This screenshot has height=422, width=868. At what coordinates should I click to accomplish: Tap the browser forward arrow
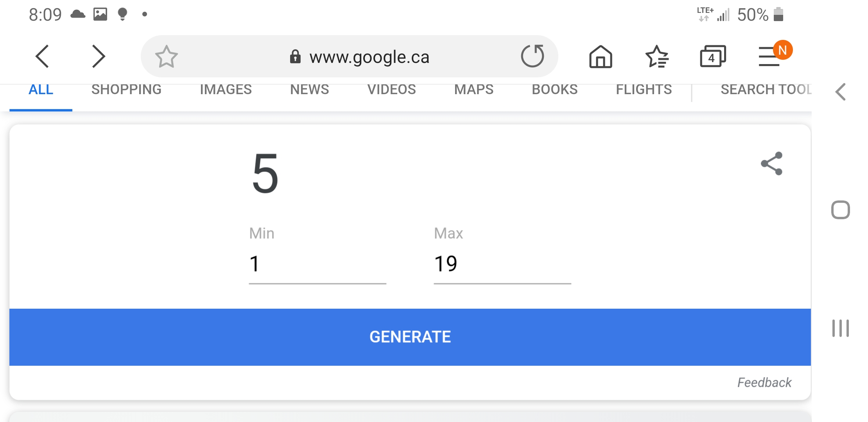(x=98, y=56)
